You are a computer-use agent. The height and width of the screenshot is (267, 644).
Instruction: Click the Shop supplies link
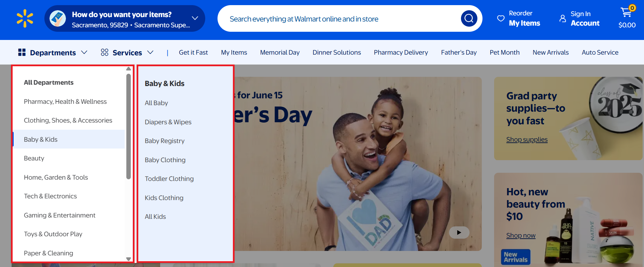(x=527, y=140)
